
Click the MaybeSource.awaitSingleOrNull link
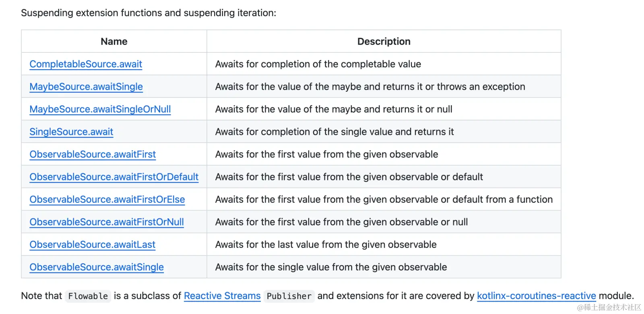(100, 109)
